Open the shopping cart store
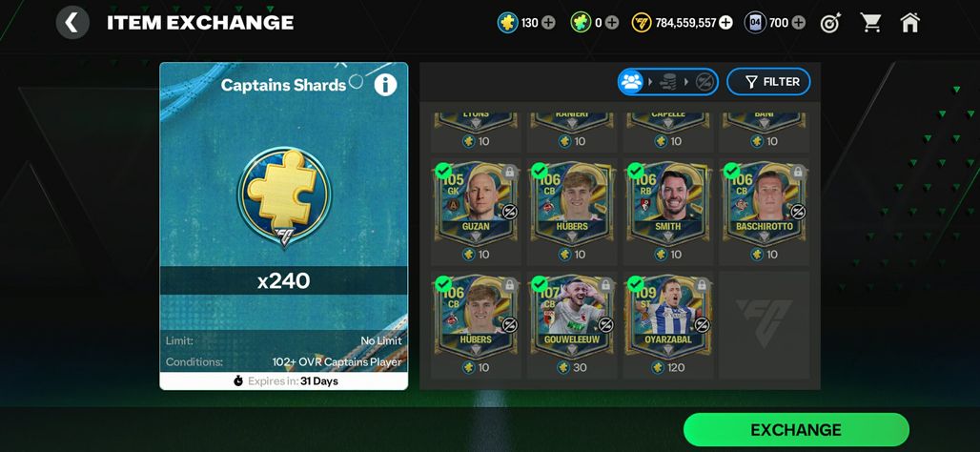Viewport: 980px width, 452px height. point(870,23)
